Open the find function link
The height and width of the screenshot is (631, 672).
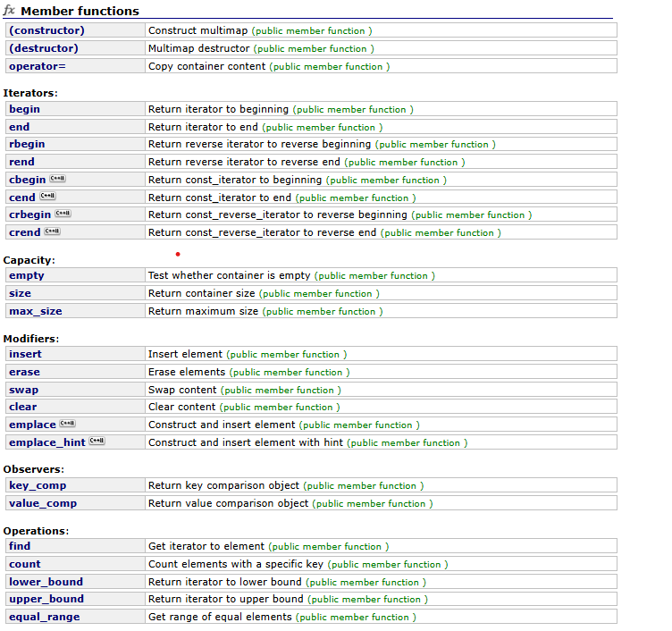click(20, 546)
